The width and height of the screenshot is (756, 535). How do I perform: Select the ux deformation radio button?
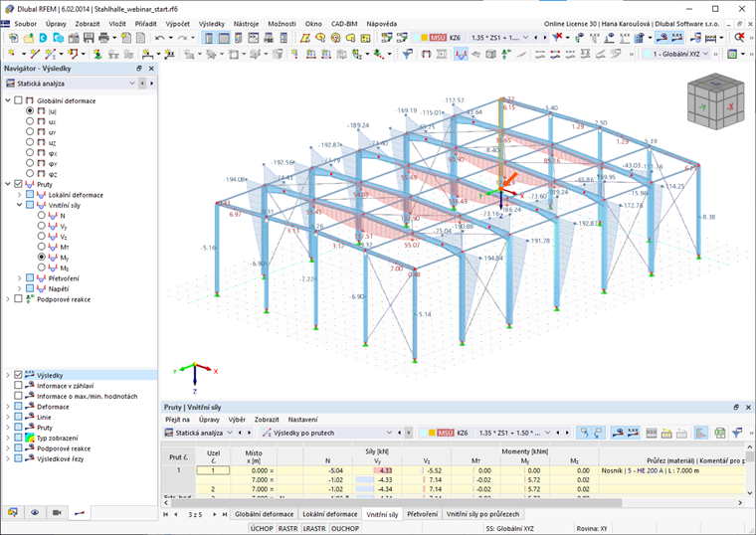pyautogui.click(x=30, y=121)
